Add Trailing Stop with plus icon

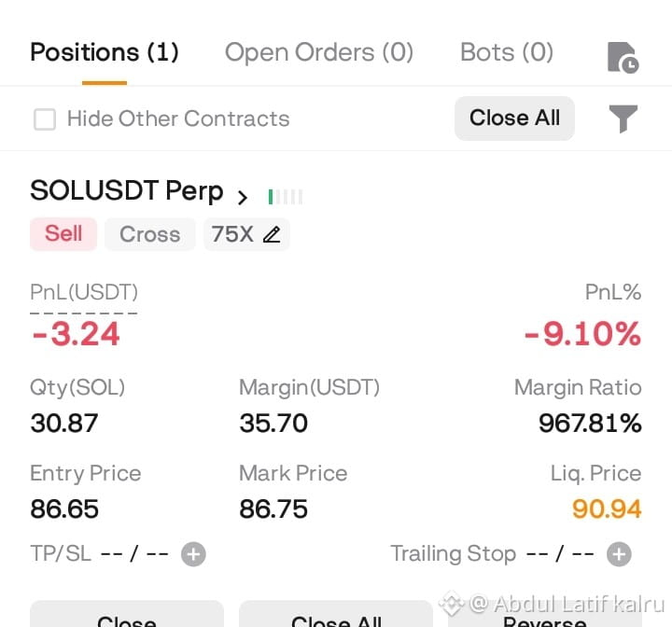pyautogui.click(x=619, y=554)
